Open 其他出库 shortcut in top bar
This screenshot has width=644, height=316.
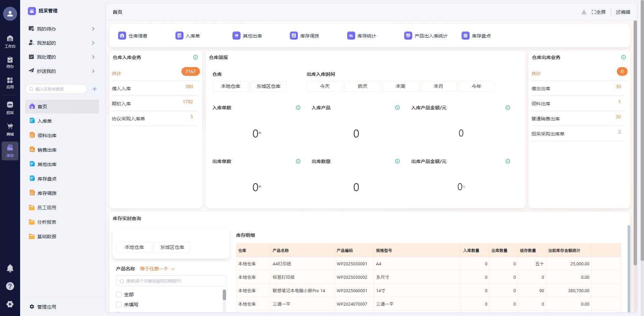tap(247, 36)
